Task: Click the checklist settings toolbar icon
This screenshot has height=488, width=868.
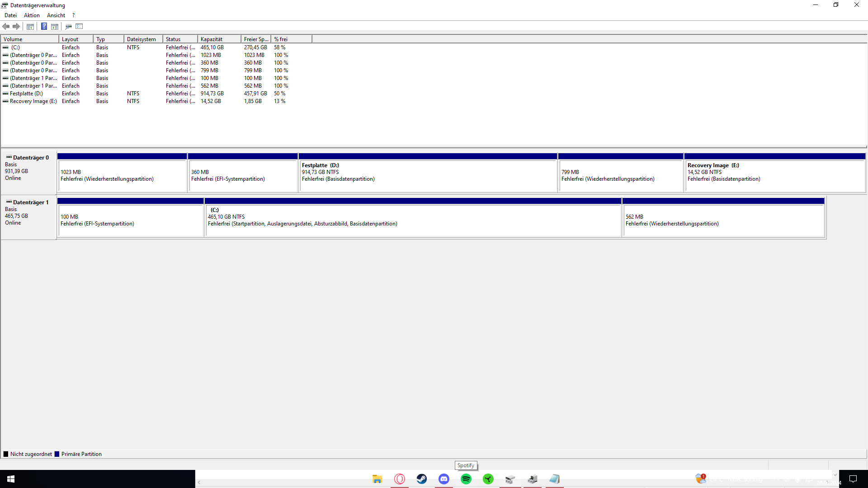Action: tap(80, 26)
